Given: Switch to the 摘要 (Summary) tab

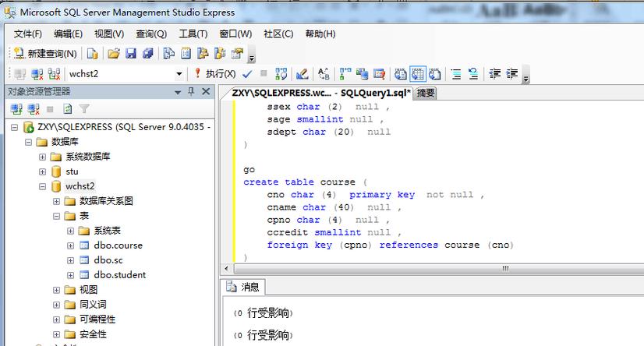Looking at the screenshot, I should (426, 93).
